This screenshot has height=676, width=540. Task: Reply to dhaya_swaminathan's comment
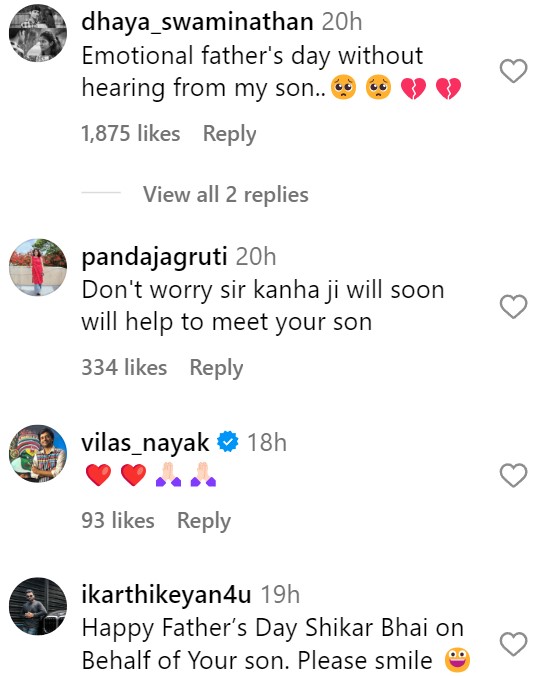(x=230, y=134)
